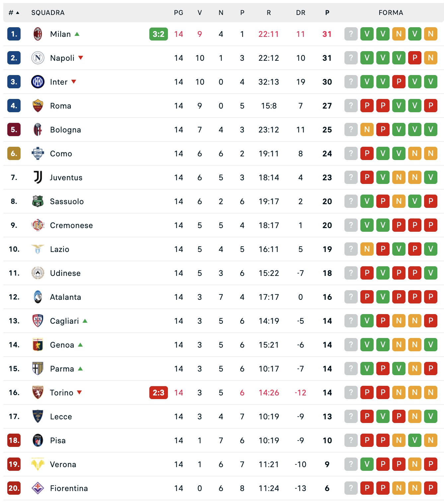Click the Inter club crest icon
This screenshot has width=444, height=504.
[x=38, y=82]
